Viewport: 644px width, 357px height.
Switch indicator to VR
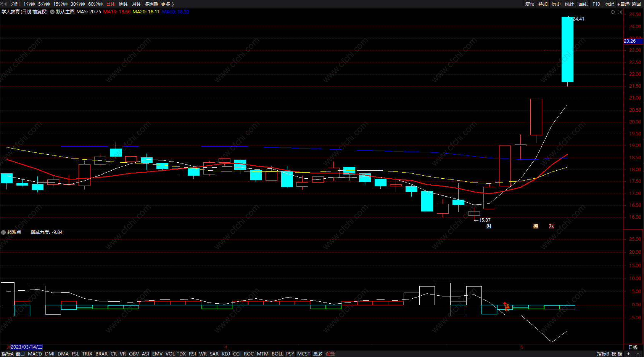pos(123,354)
